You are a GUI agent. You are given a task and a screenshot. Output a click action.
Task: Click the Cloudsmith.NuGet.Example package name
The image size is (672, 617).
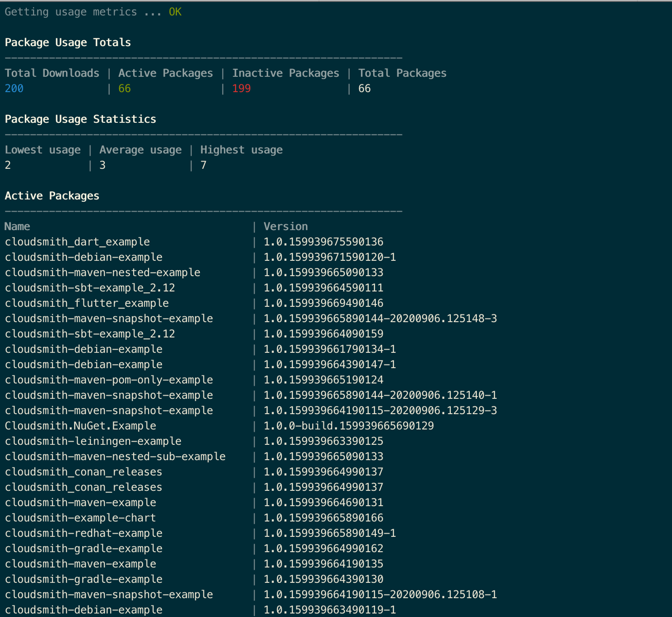point(80,426)
